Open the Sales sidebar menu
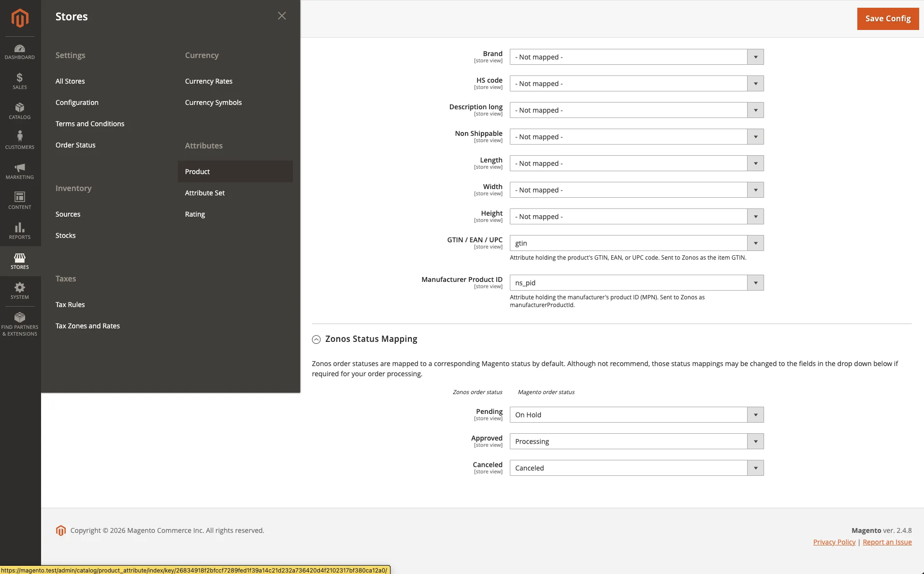The width and height of the screenshot is (924, 574). coord(20,81)
